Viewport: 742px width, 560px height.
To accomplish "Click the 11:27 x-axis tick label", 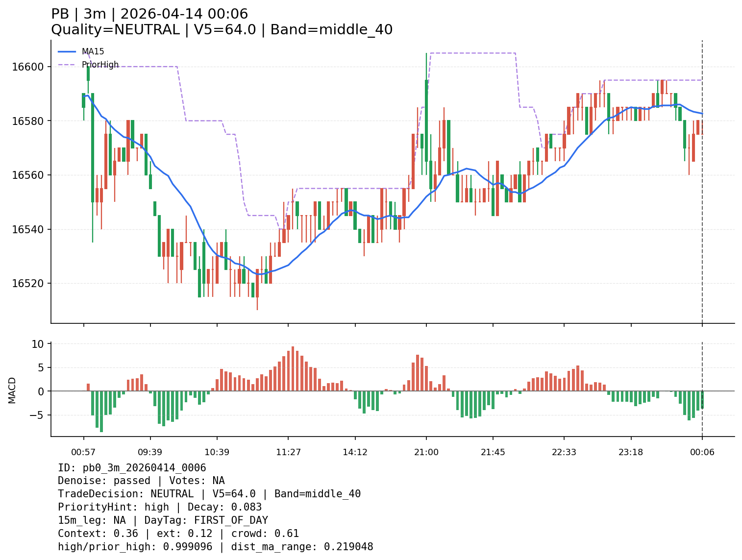I will [x=288, y=452].
